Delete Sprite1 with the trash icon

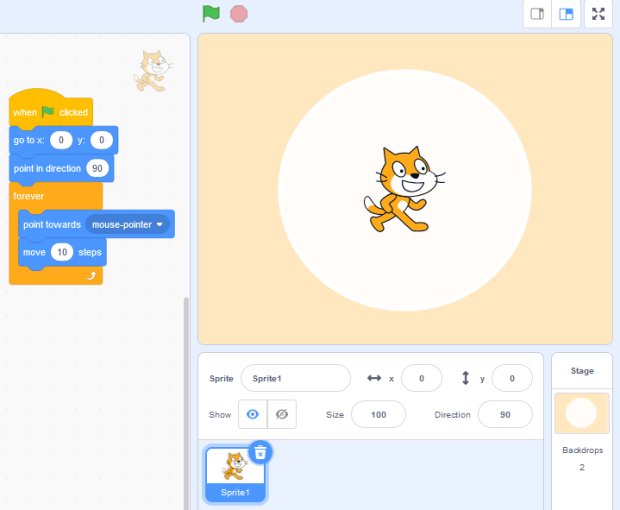point(260,452)
